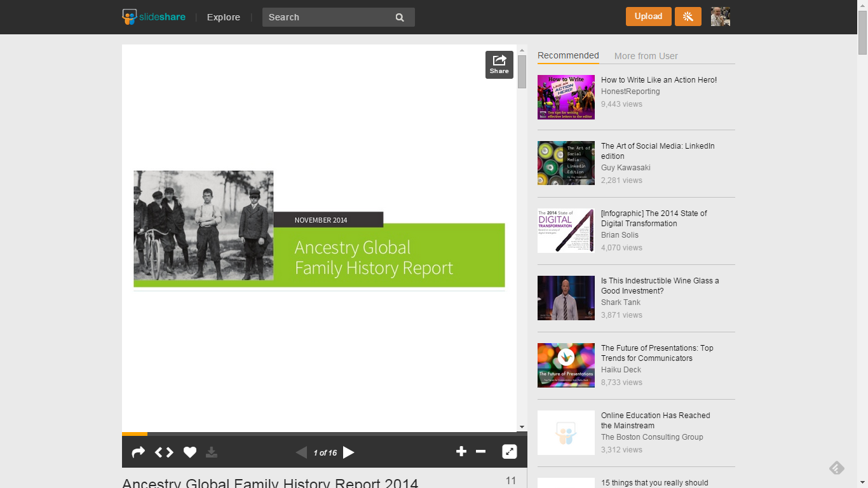Click the embed code icon

tap(164, 452)
